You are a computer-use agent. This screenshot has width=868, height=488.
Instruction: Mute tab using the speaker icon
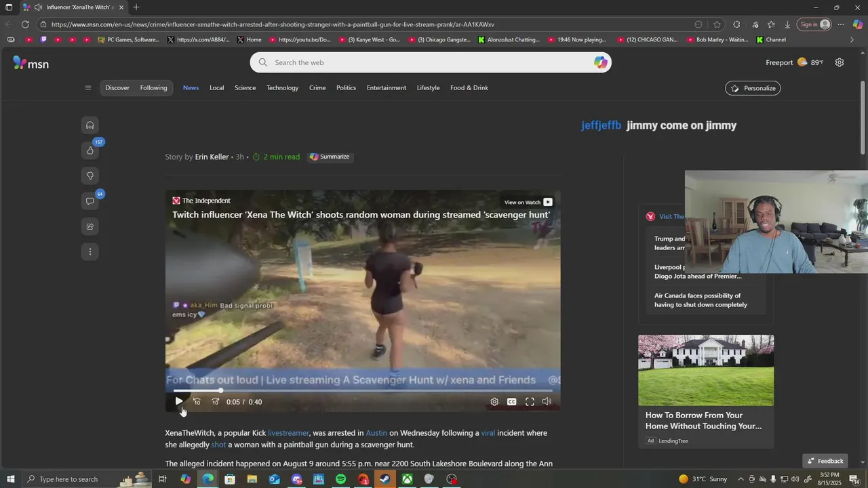pos(38,7)
